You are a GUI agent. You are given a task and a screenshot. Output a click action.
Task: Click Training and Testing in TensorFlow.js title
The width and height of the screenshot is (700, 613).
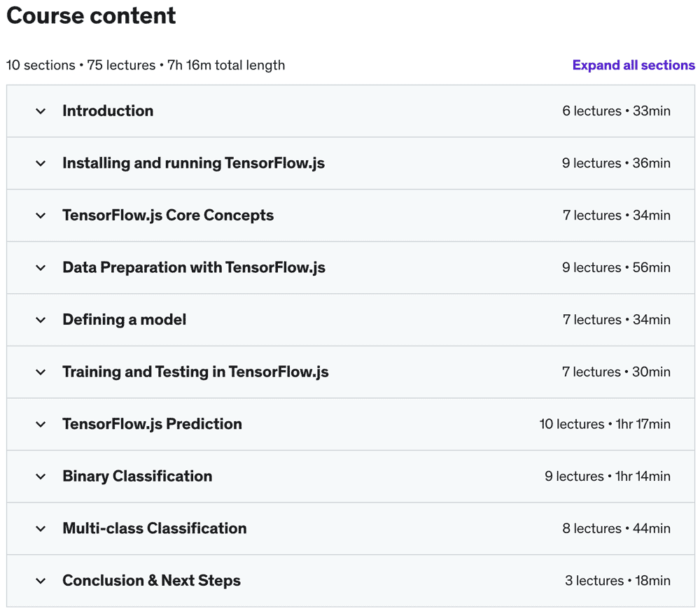click(195, 372)
